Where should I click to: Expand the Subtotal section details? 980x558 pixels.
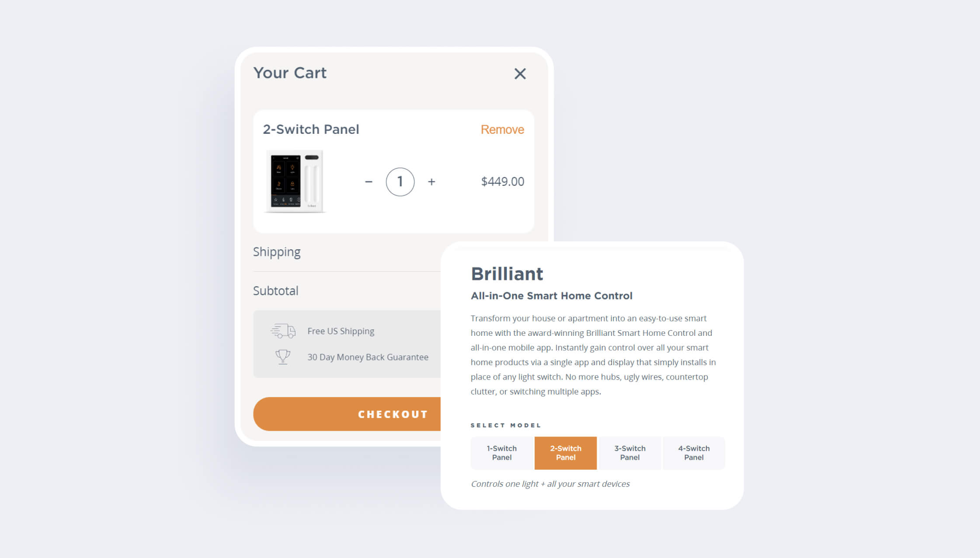(x=275, y=291)
